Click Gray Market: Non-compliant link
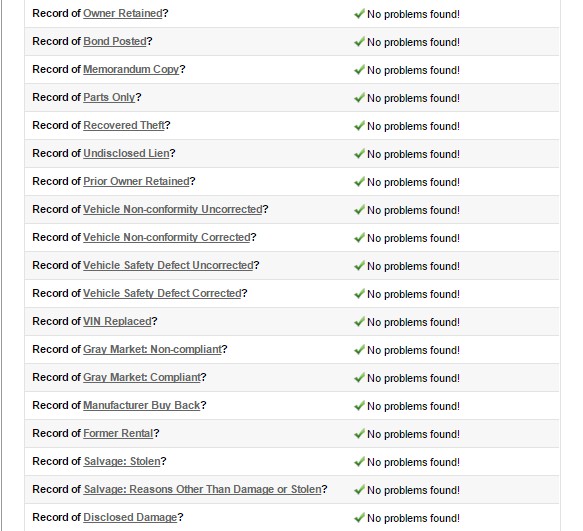Screen dimensions: 583x531 152,350
